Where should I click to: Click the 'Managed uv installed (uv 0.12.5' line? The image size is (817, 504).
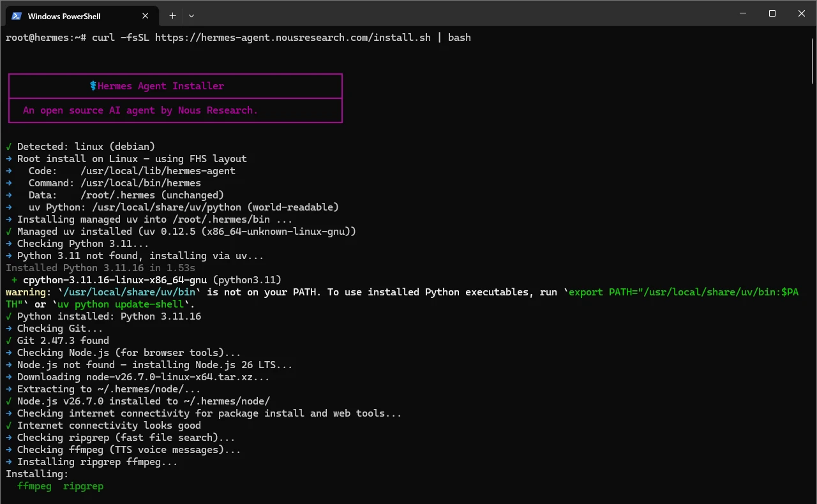tap(181, 232)
